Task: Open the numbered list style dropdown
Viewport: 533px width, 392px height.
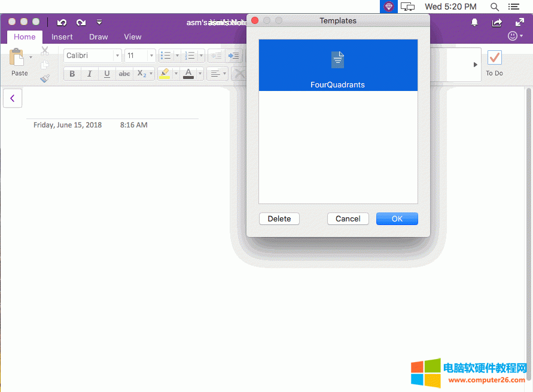Action: pos(201,56)
